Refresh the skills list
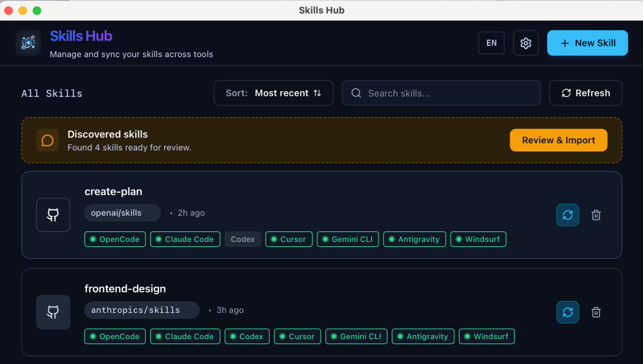 [586, 93]
